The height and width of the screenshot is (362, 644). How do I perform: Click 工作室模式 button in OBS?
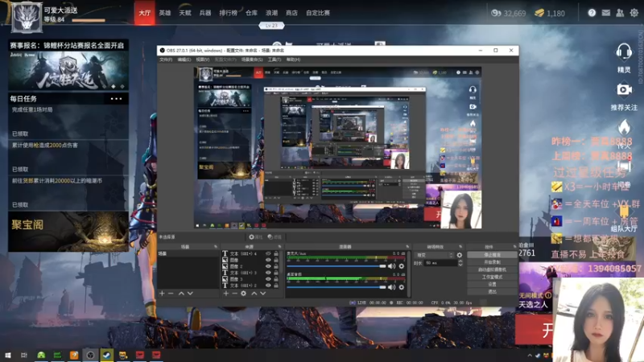click(492, 277)
